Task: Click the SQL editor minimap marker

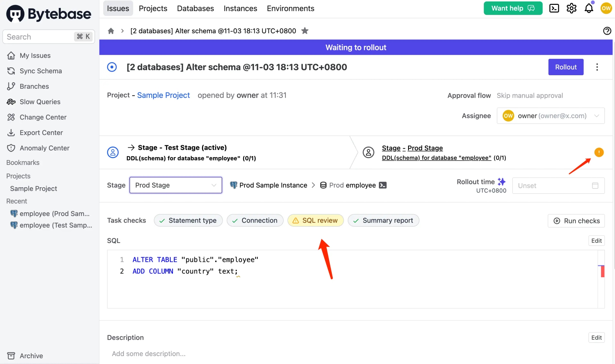Action: click(602, 271)
